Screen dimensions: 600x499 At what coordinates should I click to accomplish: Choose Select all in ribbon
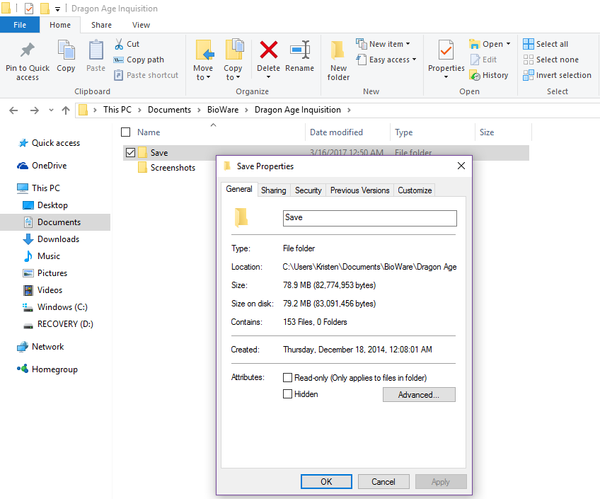[x=546, y=44]
